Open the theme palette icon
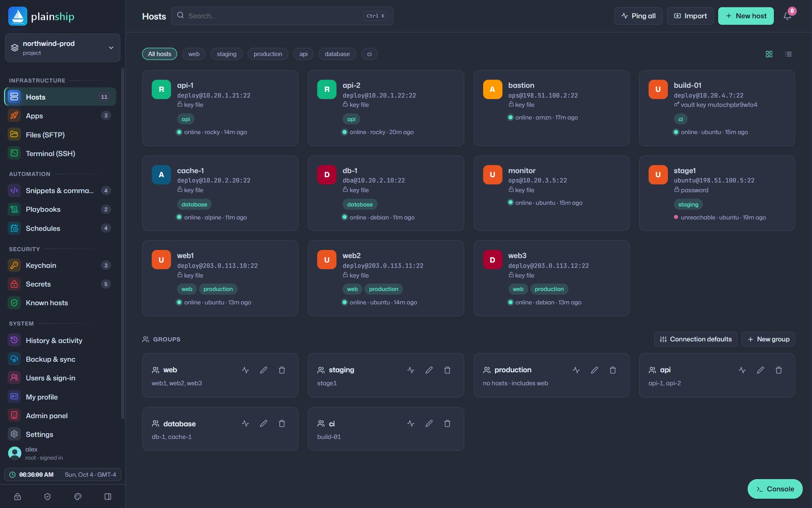 pyautogui.click(x=78, y=497)
